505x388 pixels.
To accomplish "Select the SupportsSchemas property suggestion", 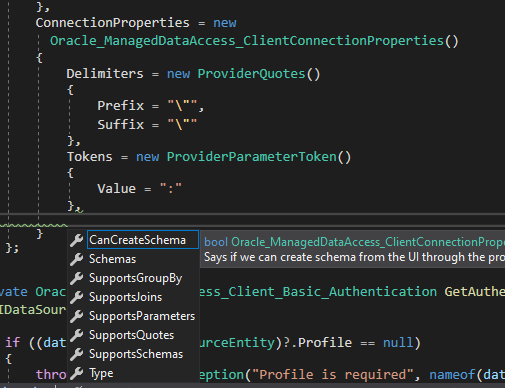I will [136, 354].
